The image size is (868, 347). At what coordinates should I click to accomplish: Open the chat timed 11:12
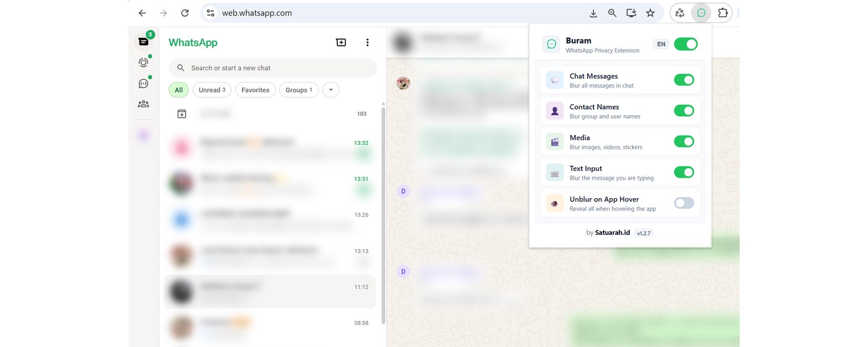point(270,292)
